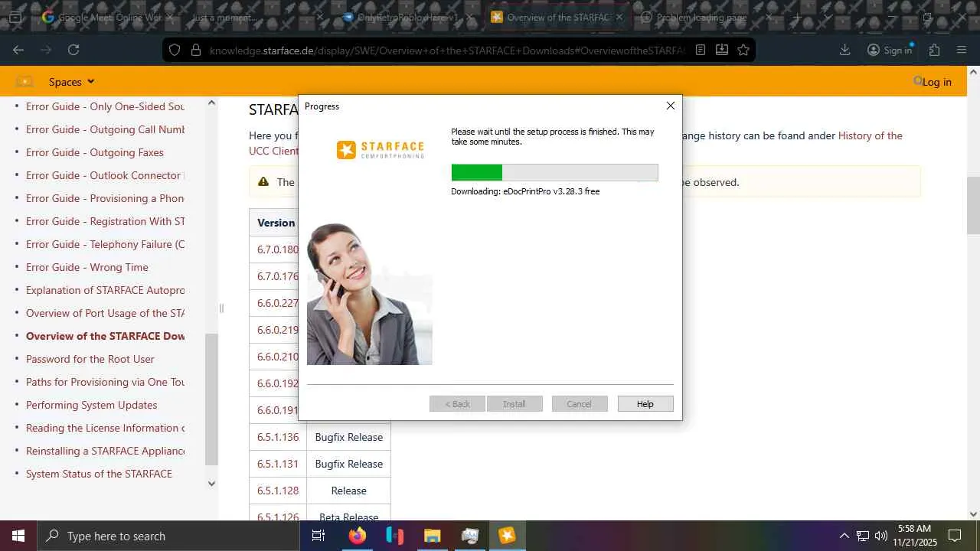Click version cell 6.5.1.128

point(278,491)
